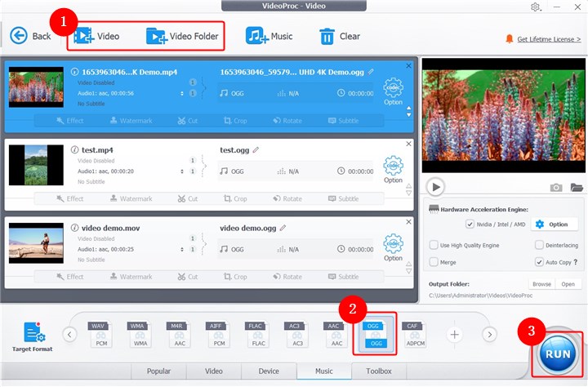The image size is (588, 387).
Task: Select AC3 format
Action: [297, 334]
